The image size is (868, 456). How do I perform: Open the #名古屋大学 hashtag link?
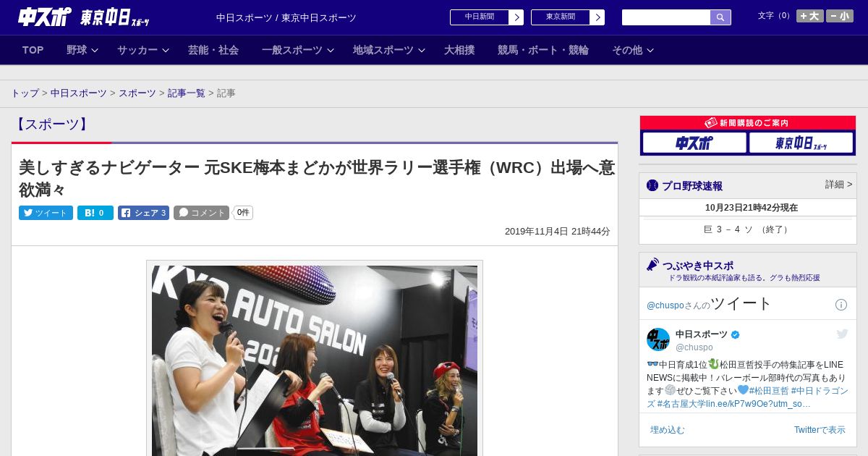pyautogui.click(x=681, y=404)
